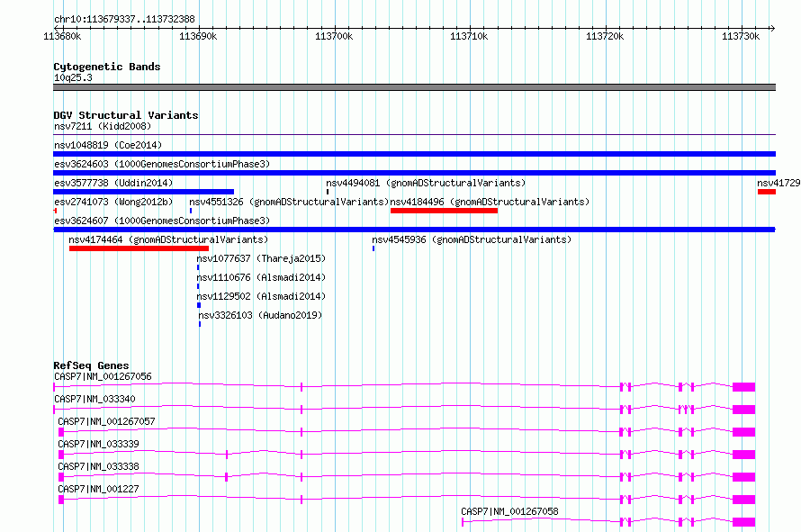Click the nsv4174464 (gnomADStructuralVariants) label
This screenshot has width=801, height=532.
click(168, 239)
